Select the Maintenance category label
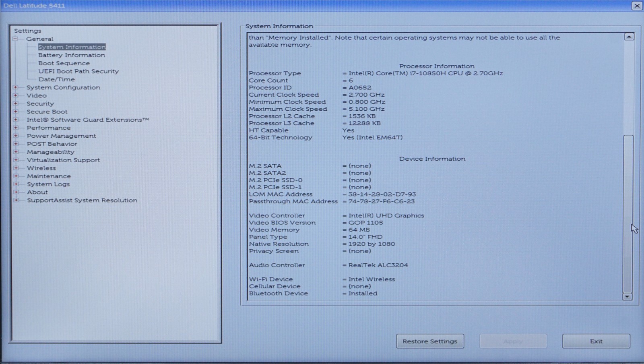Viewport: 644px width, 364px height. coord(49,176)
